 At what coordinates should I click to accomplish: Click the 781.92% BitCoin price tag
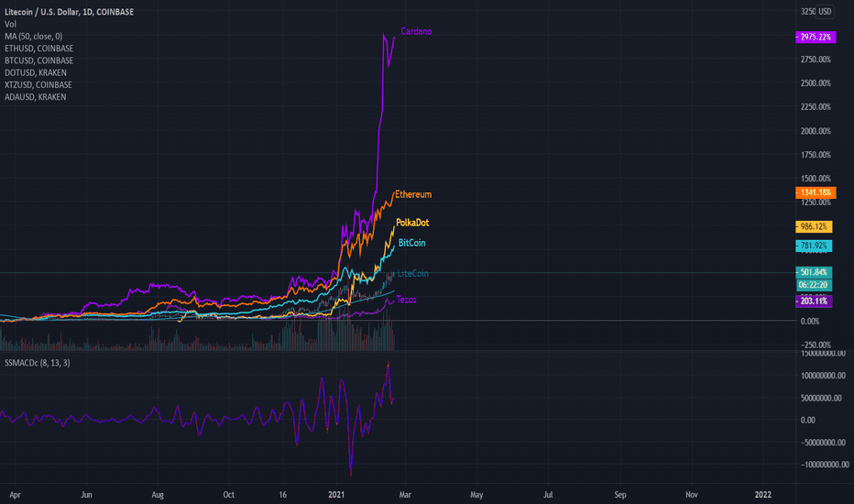click(814, 246)
